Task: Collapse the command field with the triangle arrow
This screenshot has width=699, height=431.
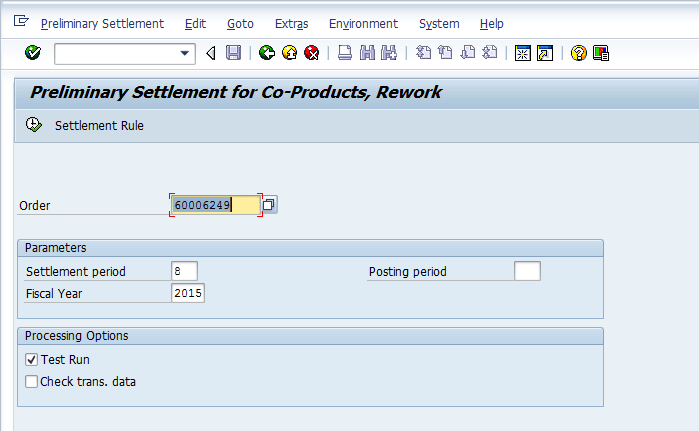Action: [210, 53]
